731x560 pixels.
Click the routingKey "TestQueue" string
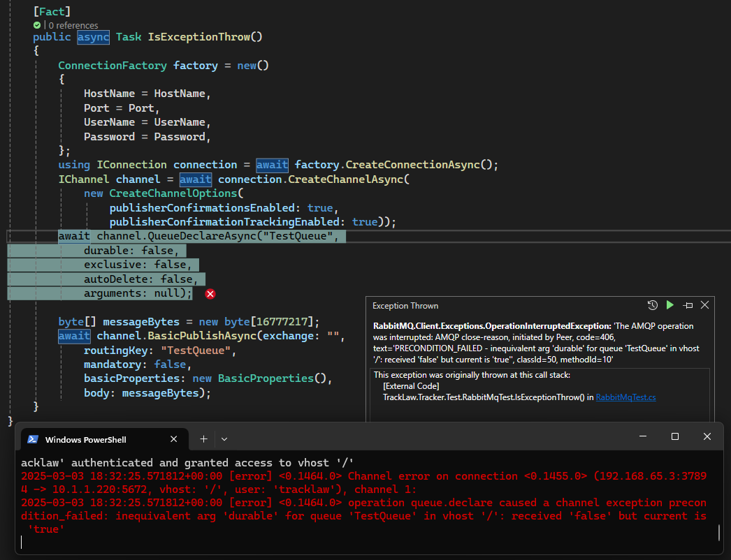(x=196, y=351)
